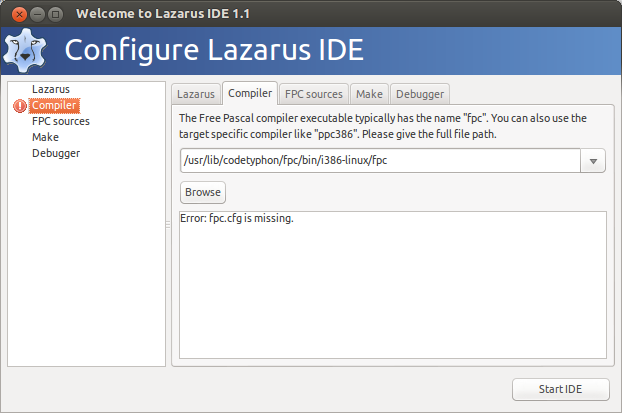Click the Browse button
The height and width of the screenshot is (413, 622).
click(x=203, y=192)
